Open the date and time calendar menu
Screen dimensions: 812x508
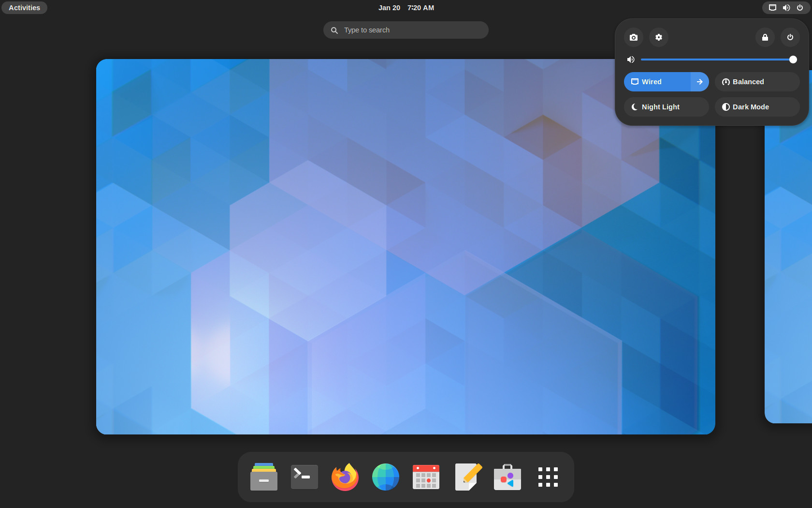406,8
